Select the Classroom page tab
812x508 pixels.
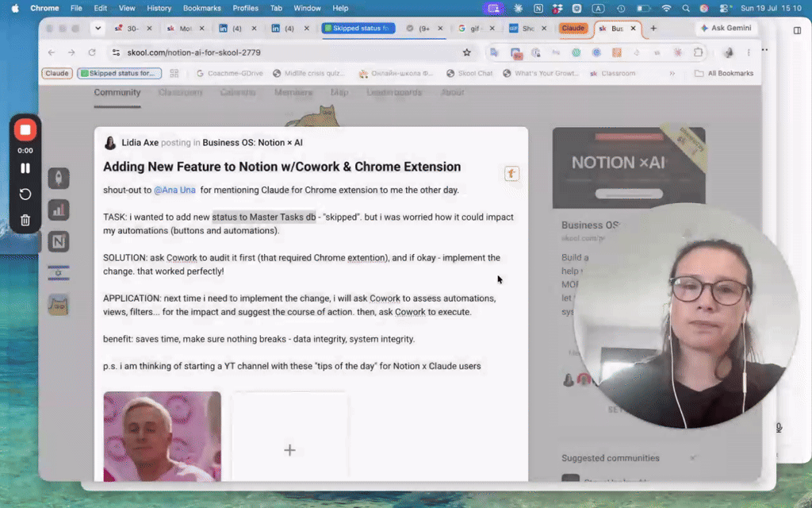click(180, 92)
